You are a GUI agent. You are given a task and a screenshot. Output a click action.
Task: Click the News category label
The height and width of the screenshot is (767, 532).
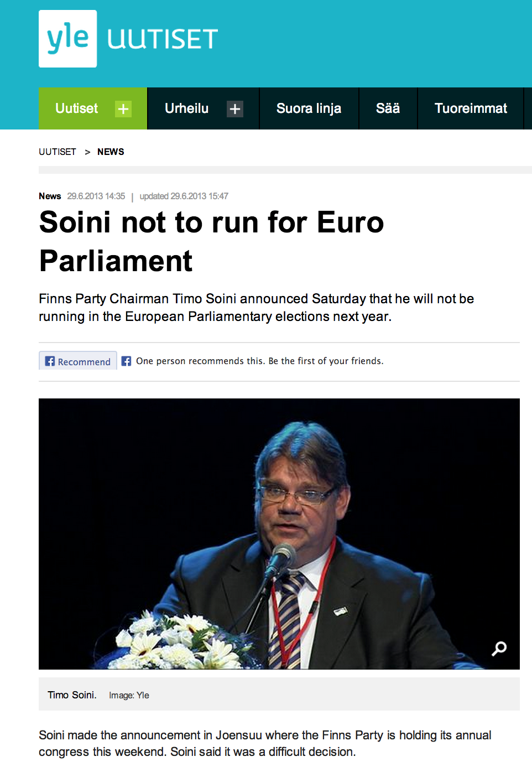point(50,196)
